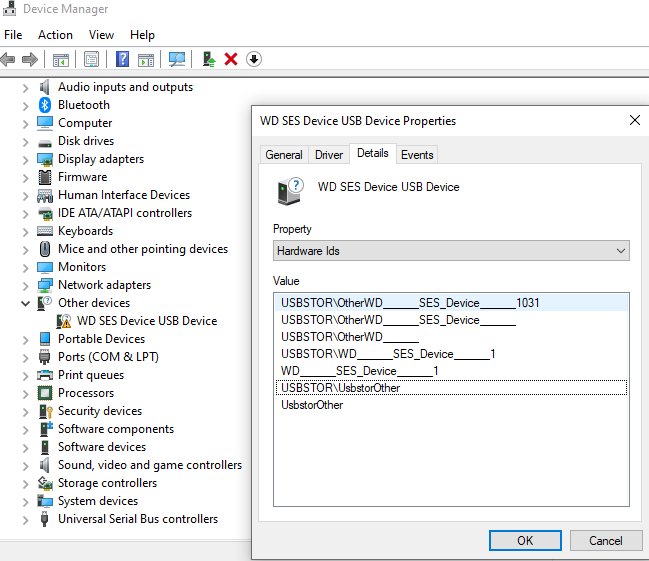Viewport: 649px width, 561px height.
Task: Switch to the General tab
Action: pos(284,155)
